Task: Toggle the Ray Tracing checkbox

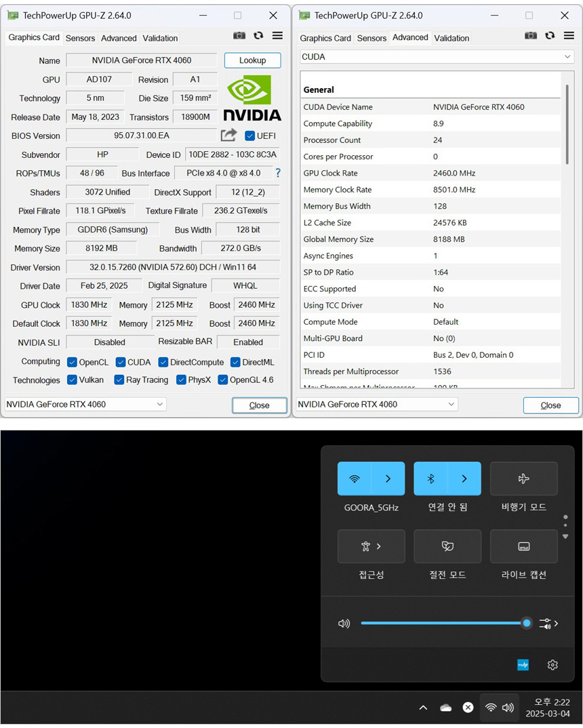Action: click(x=119, y=380)
